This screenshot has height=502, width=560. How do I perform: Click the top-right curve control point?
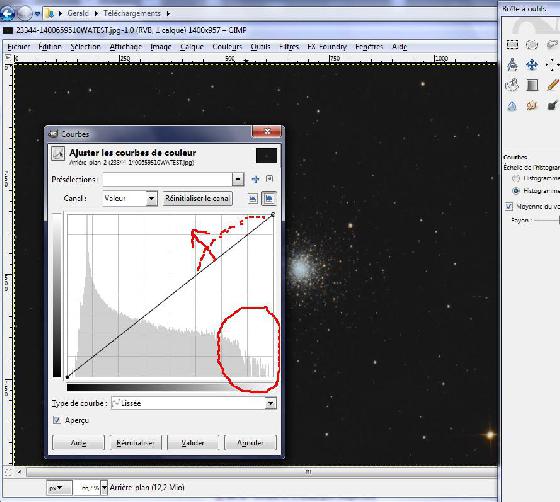point(273,214)
